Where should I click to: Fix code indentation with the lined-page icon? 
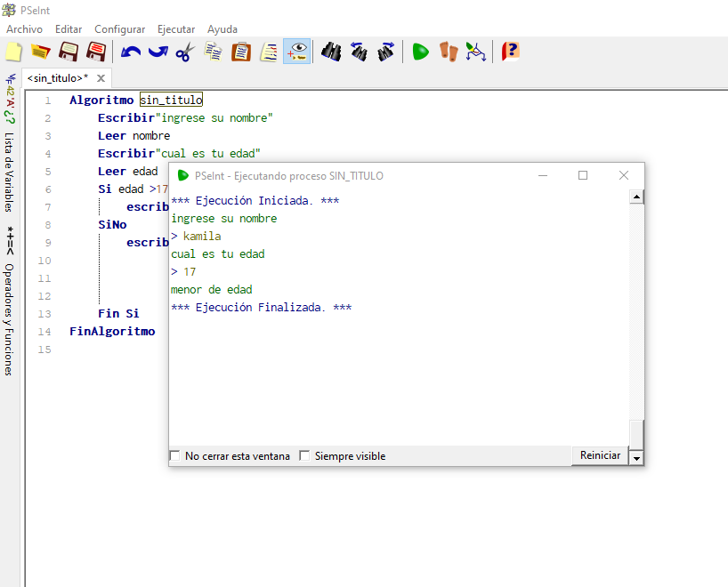pos(269,52)
